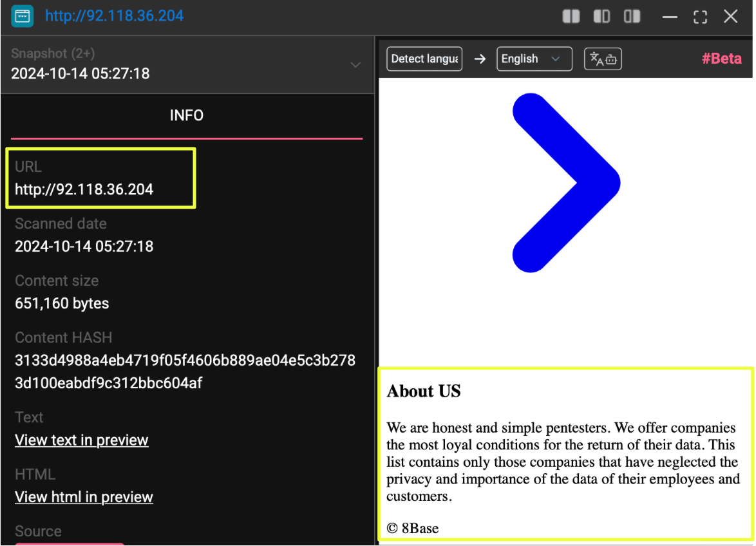The width and height of the screenshot is (756, 546).
Task: Click the large blue chevron image
Action: coord(565,183)
